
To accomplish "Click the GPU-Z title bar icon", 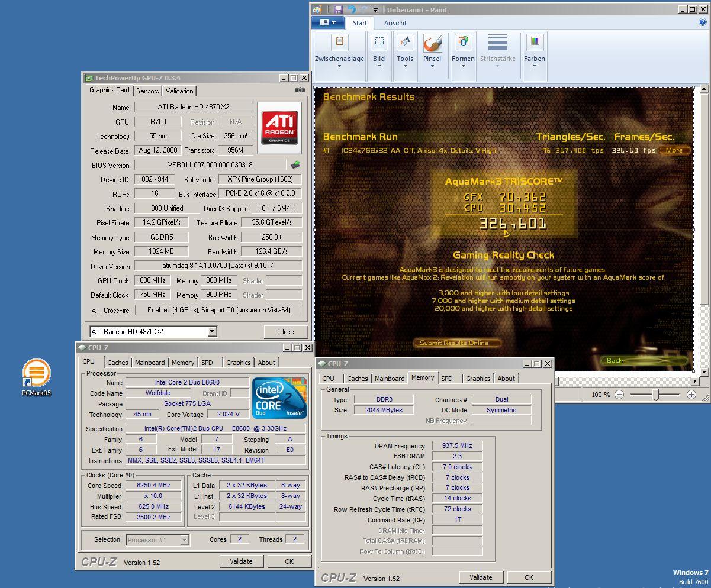I will 89,77.
